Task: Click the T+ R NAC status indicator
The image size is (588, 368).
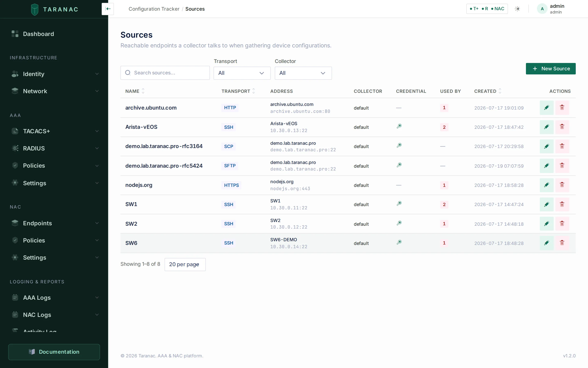Action: pyautogui.click(x=487, y=9)
